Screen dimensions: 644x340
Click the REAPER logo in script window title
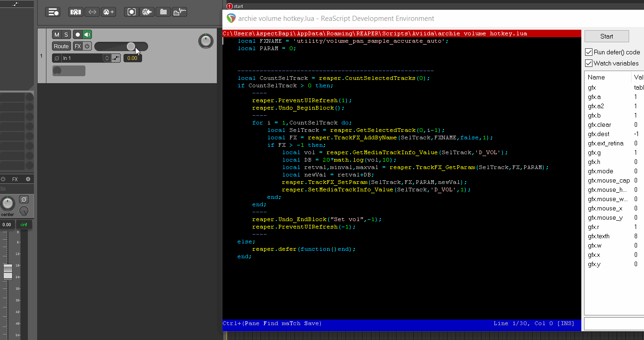pos(231,19)
